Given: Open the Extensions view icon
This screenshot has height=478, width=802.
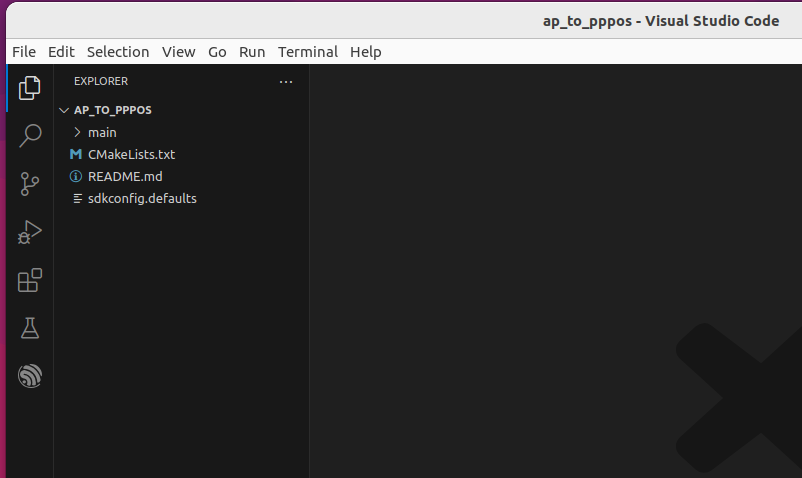Looking at the screenshot, I should tap(30, 280).
